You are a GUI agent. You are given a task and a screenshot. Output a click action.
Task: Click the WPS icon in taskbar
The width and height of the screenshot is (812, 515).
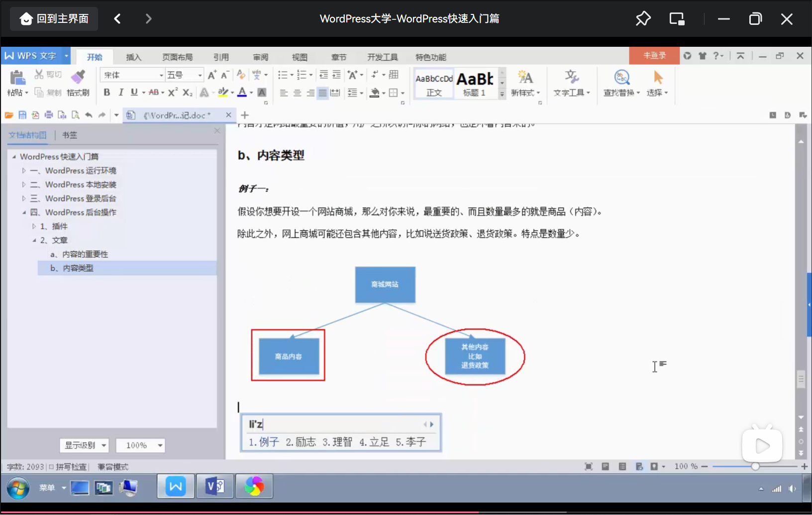(x=176, y=486)
